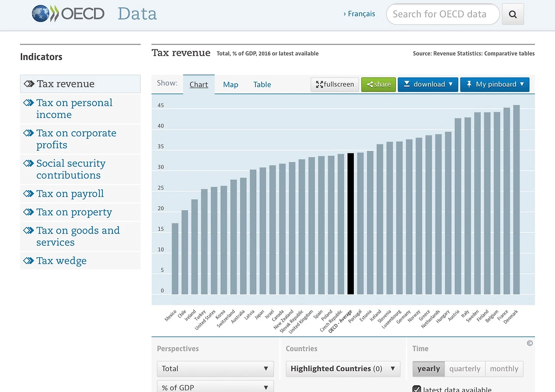The image size is (555, 392).
Task: Open chart in fullscreen
Action: pyautogui.click(x=335, y=84)
